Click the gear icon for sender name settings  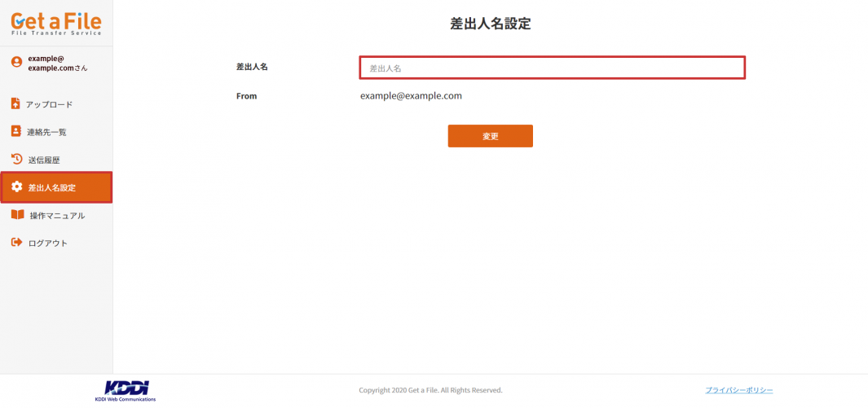coord(16,187)
